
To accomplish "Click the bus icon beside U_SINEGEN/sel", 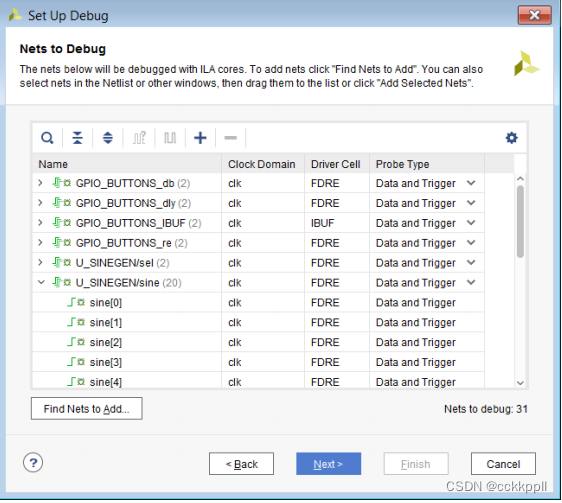I will click(x=62, y=263).
